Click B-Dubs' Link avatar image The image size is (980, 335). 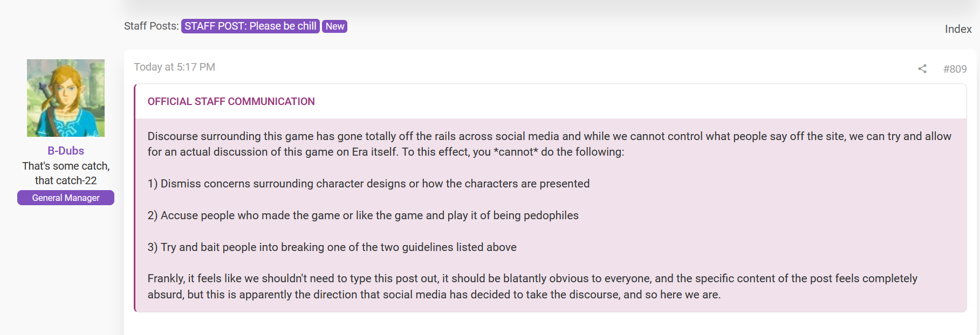(66, 98)
